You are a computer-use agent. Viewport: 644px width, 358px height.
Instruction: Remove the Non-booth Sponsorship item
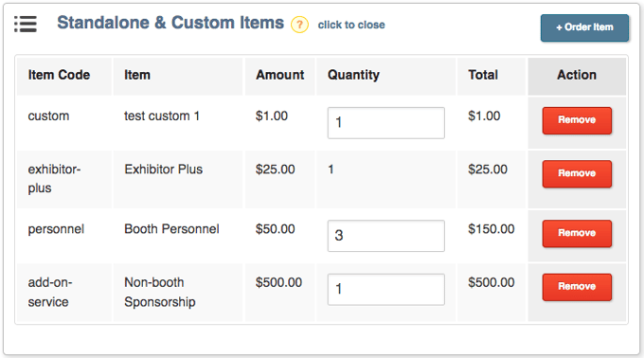click(577, 287)
